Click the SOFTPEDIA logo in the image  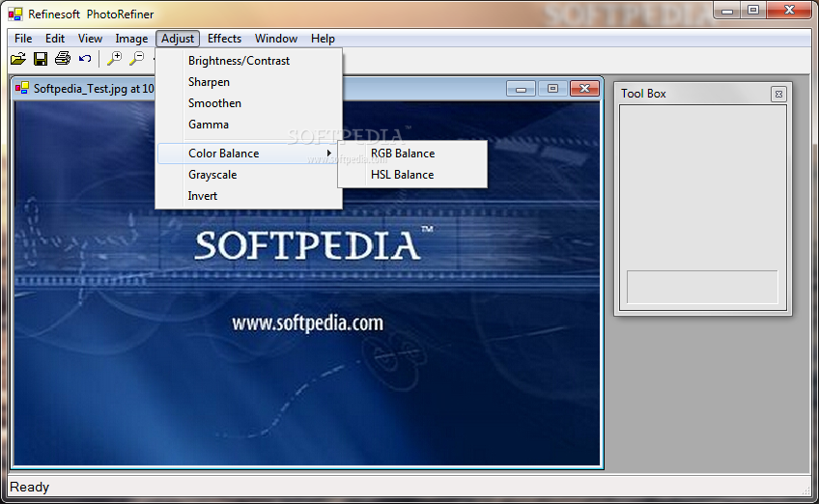[314, 244]
